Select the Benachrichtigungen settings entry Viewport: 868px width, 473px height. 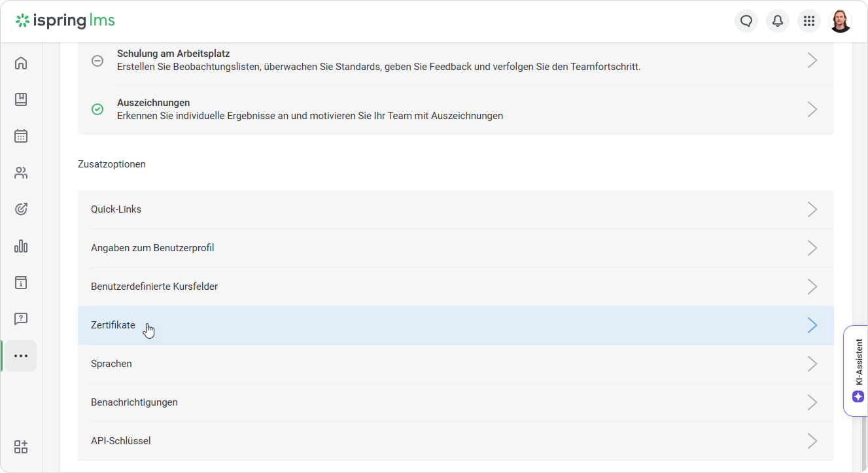point(134,402)
